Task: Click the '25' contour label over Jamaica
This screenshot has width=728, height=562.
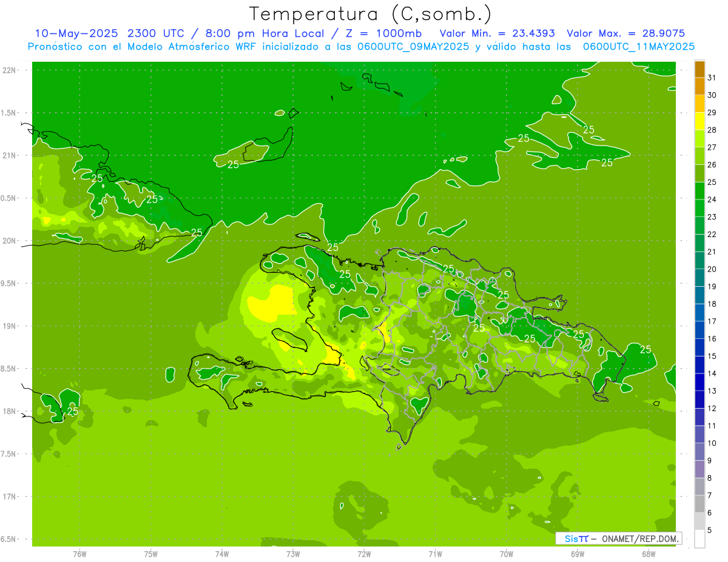Action: point(72,412)
